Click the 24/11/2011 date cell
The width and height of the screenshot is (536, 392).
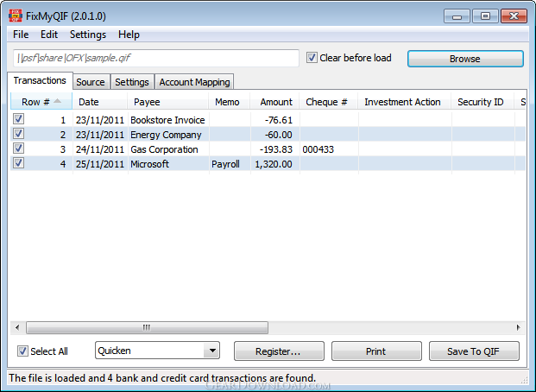(x=100, y=149)
